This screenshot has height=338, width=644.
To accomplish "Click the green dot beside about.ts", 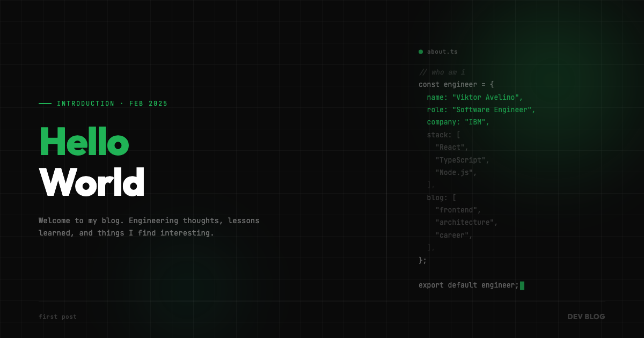I will [421, 52].
